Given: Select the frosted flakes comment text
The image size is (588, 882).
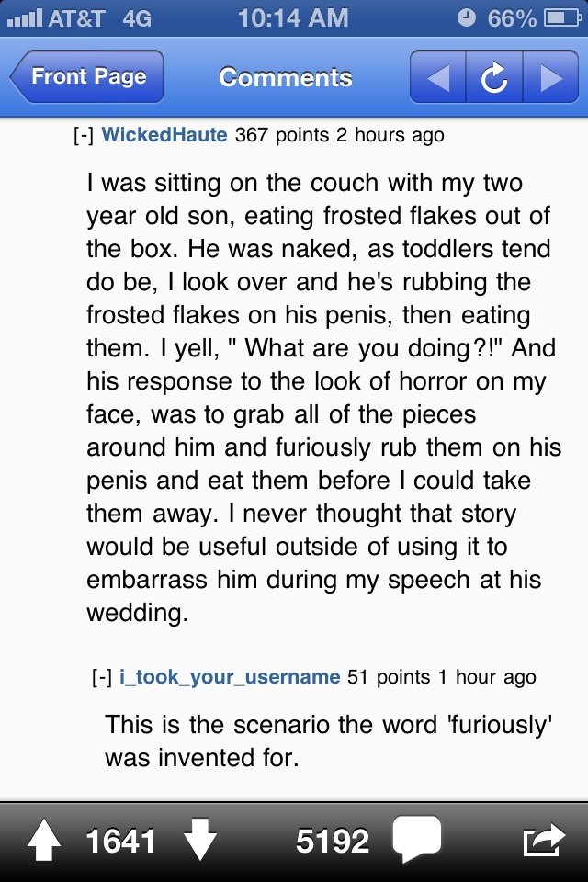Looking at the screenshot, I should pyautogui.click(x=323, y=398).
